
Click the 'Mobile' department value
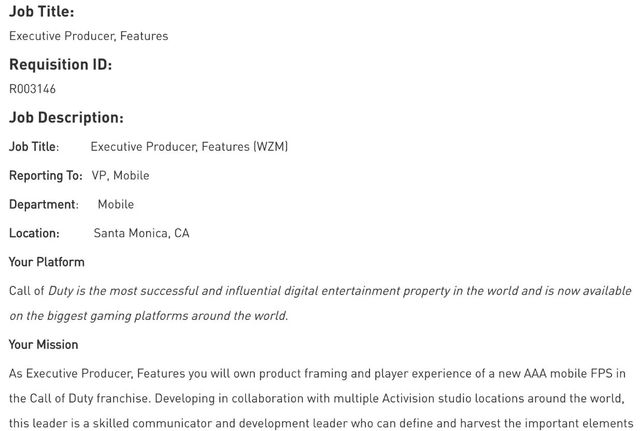115,204
